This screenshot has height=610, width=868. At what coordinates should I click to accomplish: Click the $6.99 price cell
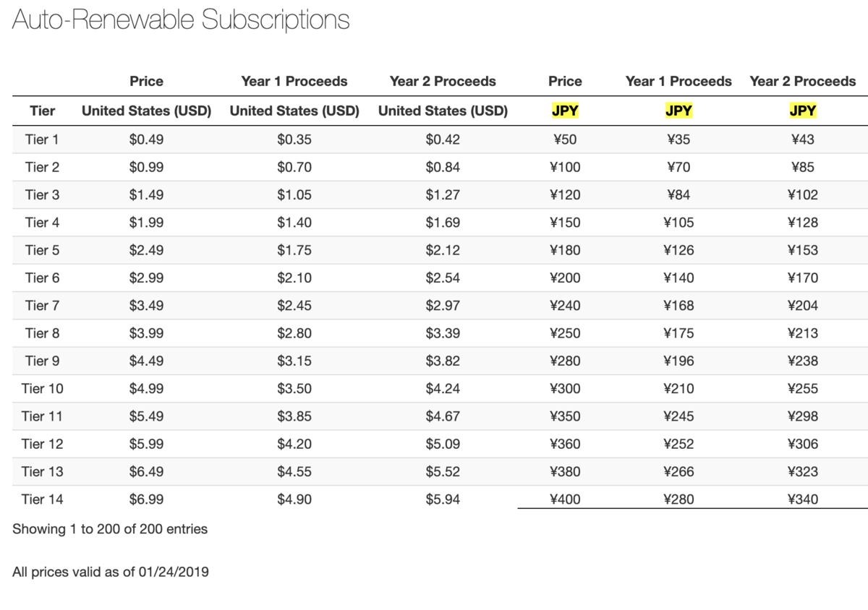click(146, 499)
